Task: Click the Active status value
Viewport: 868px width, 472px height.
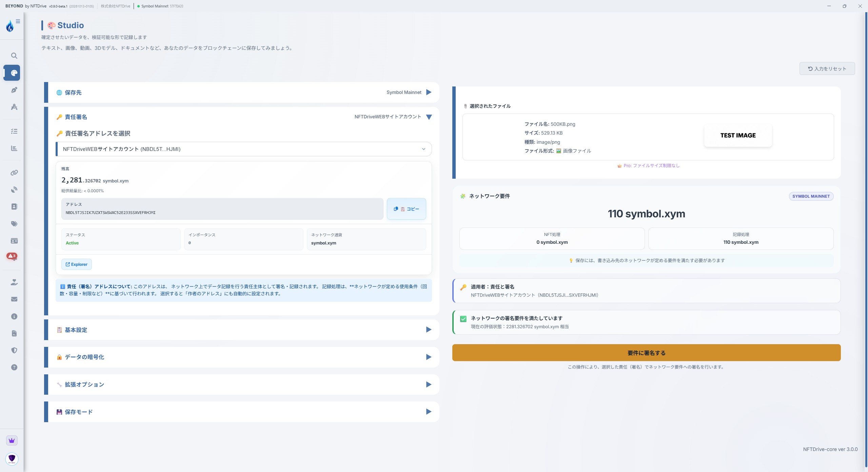Action: click(x=72, y=243)
